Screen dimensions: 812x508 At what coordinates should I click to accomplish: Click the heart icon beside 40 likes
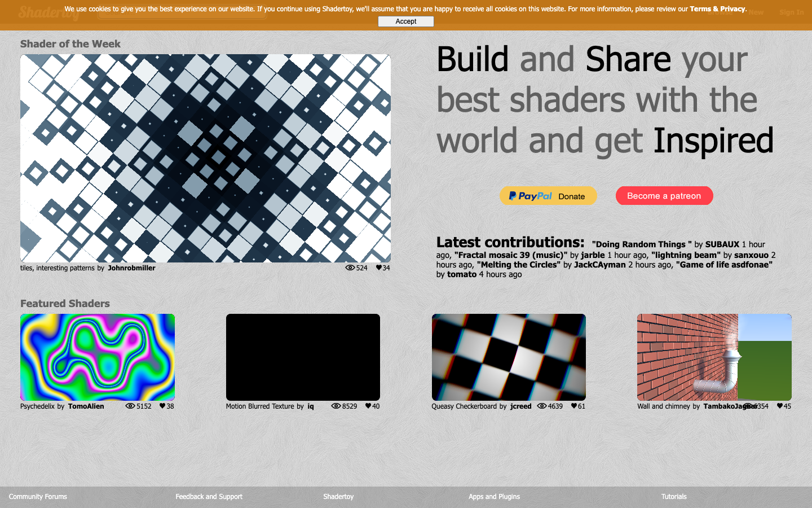[368, 406]
